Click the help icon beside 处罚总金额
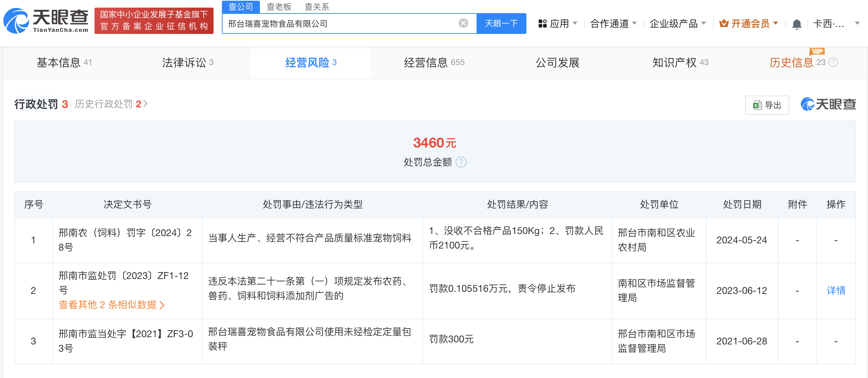 (461, 162)
